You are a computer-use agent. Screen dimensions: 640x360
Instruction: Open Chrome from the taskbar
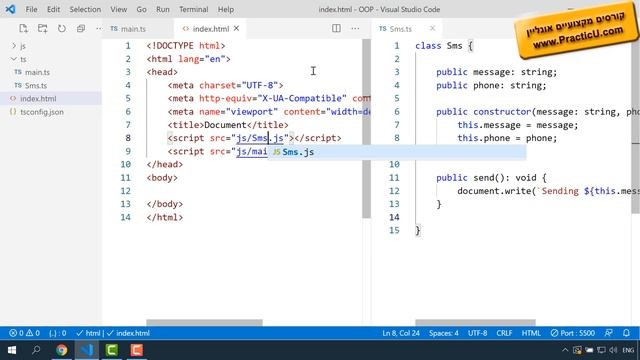point(62,350)
